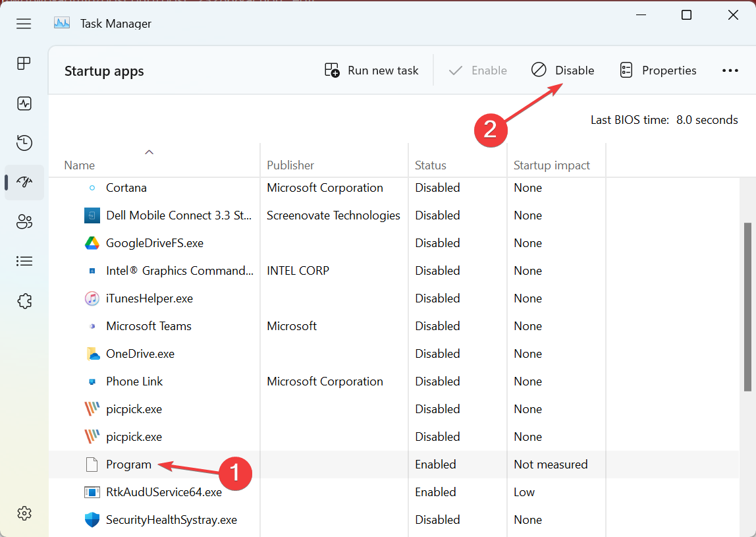Viewport: 756px width, 537px height.
Task: Click the Program blank file icon
Action: click(x=92, y=465)
